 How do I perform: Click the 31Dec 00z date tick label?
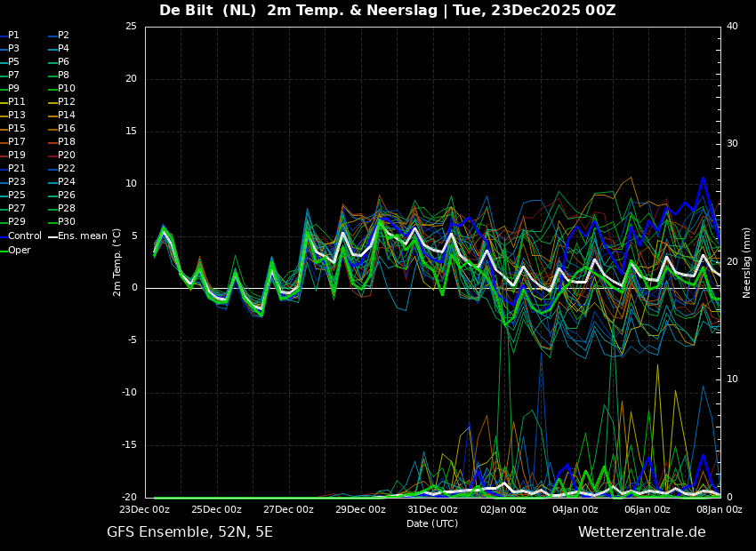click(432, 510)
